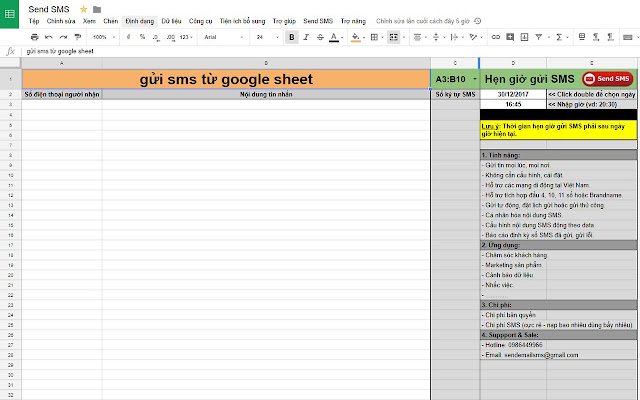Open the Xem menu
Image resolution: width=640 pixels, height=400 pixels.
pos(89,21)
